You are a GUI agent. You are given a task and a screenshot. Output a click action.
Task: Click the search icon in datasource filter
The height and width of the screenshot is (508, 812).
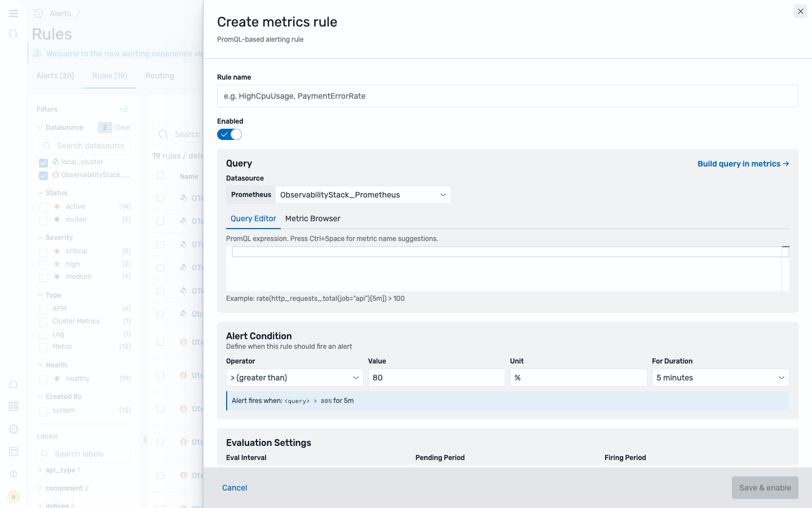point(47,146)
